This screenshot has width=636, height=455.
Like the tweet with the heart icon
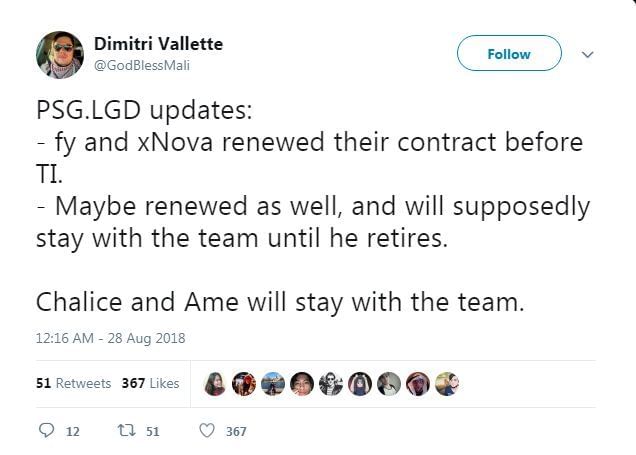[207, 431]
